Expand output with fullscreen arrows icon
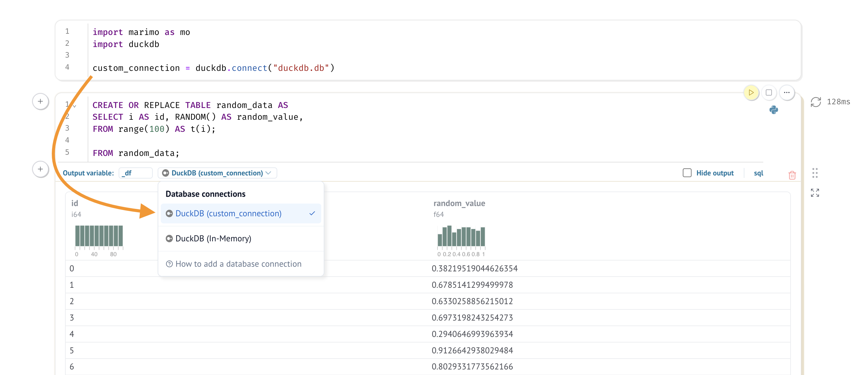 pyautogui.click(x=814, y=192)
